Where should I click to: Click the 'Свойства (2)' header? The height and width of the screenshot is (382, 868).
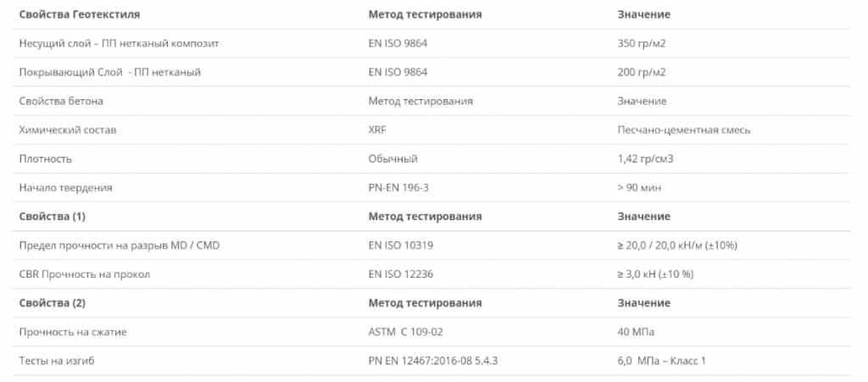click(52, 303)
